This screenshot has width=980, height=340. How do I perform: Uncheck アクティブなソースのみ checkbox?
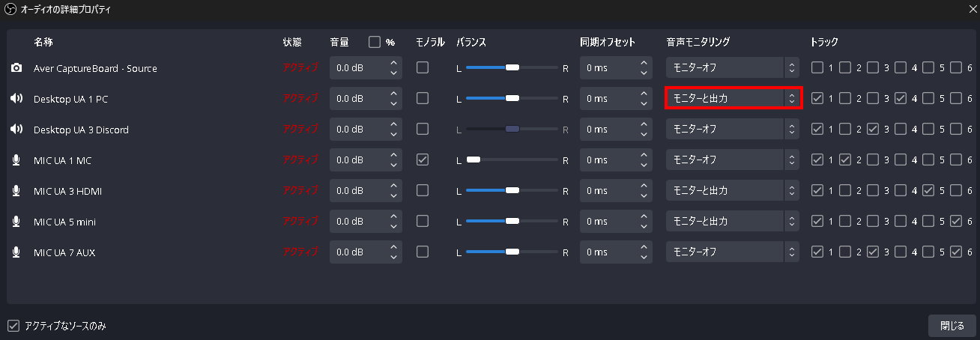tap(13, 326)
